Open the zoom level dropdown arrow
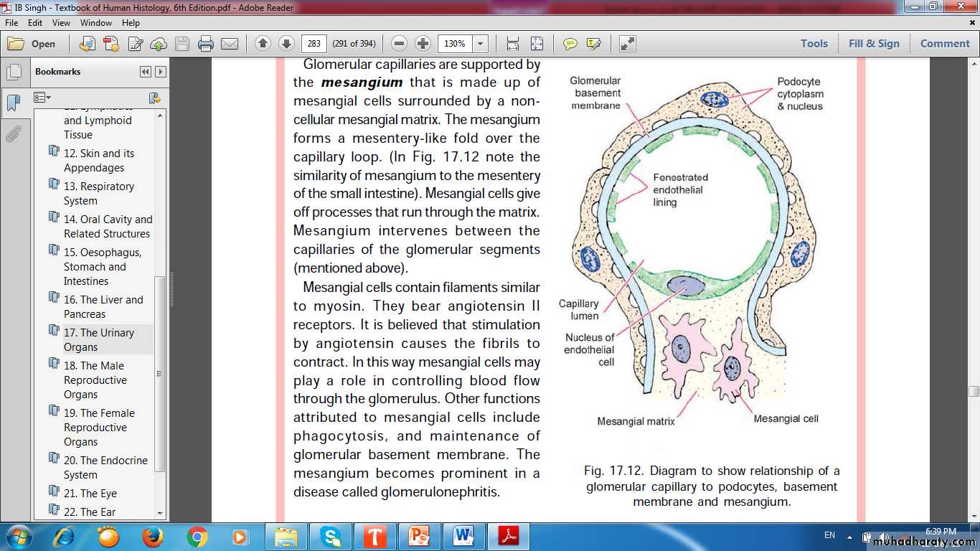 click(x=481, y=44)
